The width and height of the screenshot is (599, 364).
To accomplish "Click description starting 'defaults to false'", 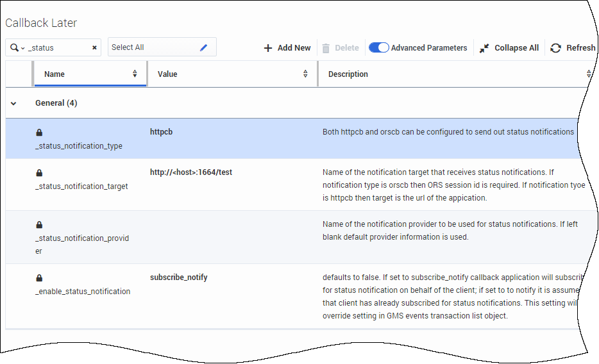I will (453, 297).
